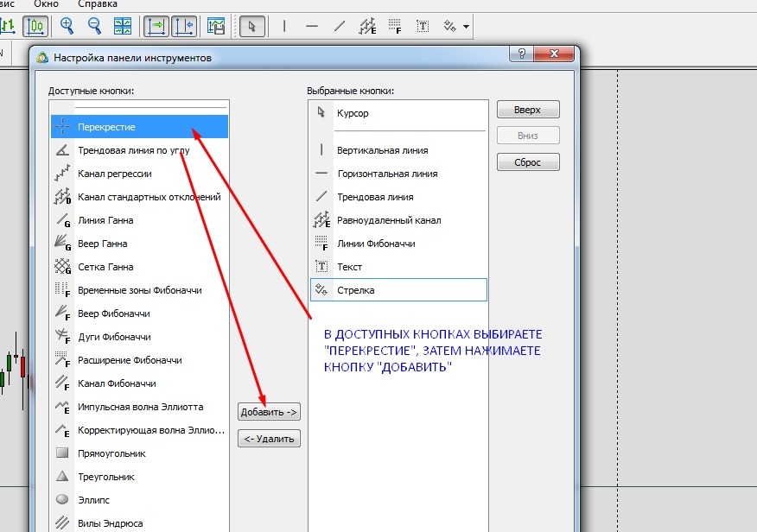Select Эллипс item
757x532 pixels.
tap(139, 500)
